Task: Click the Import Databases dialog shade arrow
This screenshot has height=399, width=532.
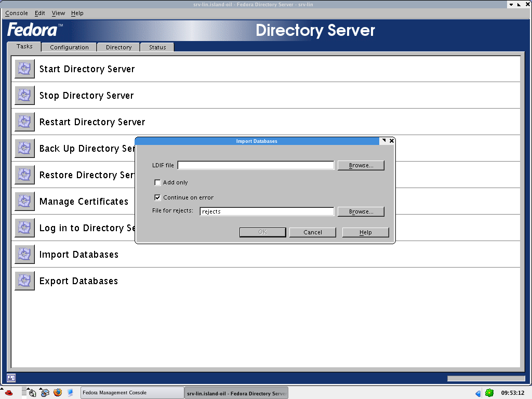Action: coord(384,140)
